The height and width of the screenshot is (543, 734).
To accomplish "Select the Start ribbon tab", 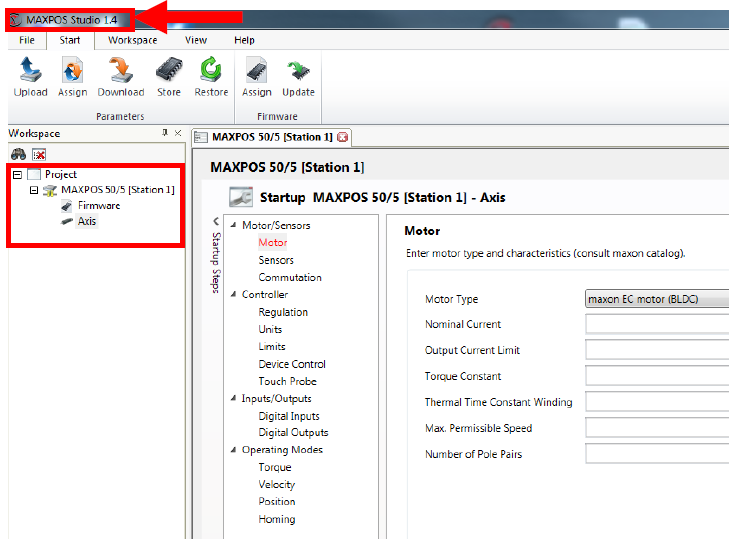I will coord(70,40).
